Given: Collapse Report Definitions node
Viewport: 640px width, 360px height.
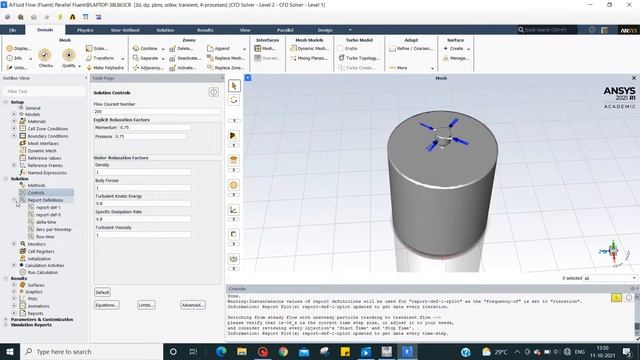Looking at the screenshot, I should 14,200.
